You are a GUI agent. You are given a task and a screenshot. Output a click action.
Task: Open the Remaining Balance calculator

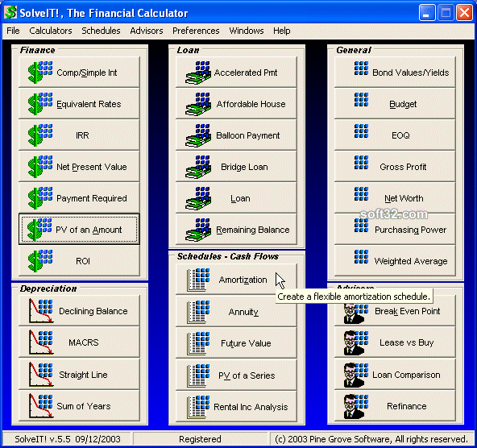tap(236, 230)
